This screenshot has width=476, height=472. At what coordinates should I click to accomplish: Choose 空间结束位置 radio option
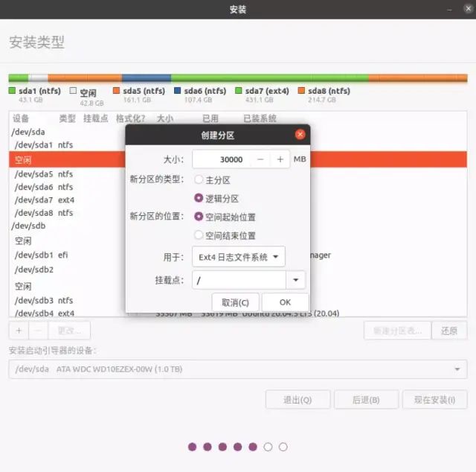(x=199, y=235)
